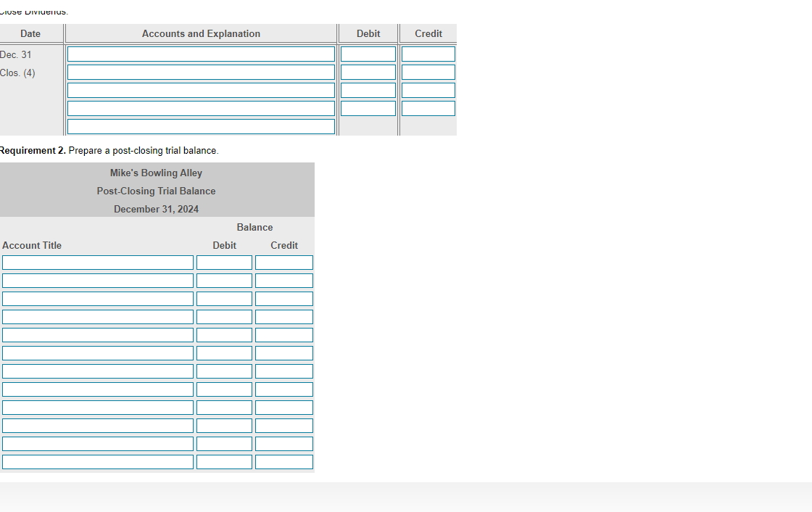Click the first trial balance Debit field

224,263
